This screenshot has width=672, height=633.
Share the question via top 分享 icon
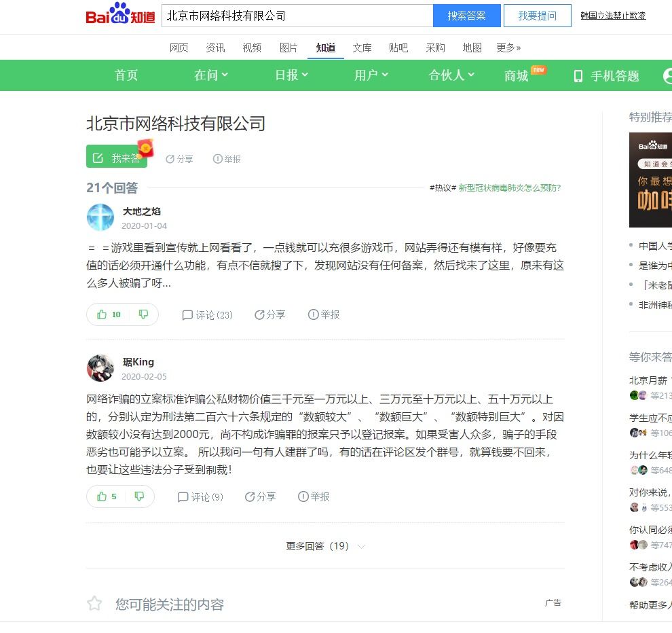[x=179, y=159]
